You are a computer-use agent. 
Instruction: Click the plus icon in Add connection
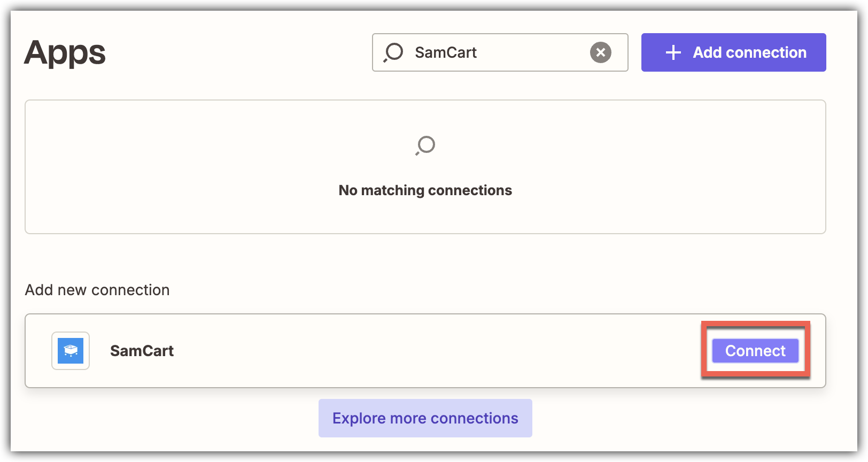tap(673, 52)
